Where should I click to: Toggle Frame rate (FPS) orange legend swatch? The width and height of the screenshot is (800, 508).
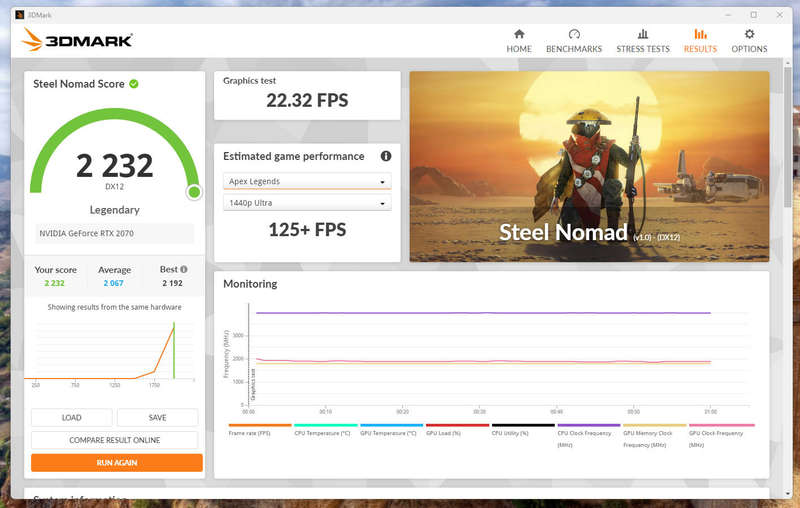(260, 425)
